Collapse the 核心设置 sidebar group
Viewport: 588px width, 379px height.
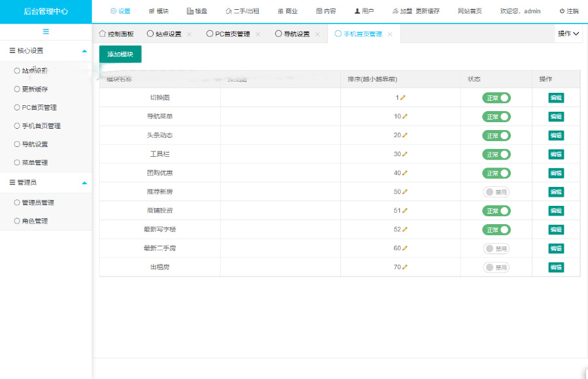point(84,50)
